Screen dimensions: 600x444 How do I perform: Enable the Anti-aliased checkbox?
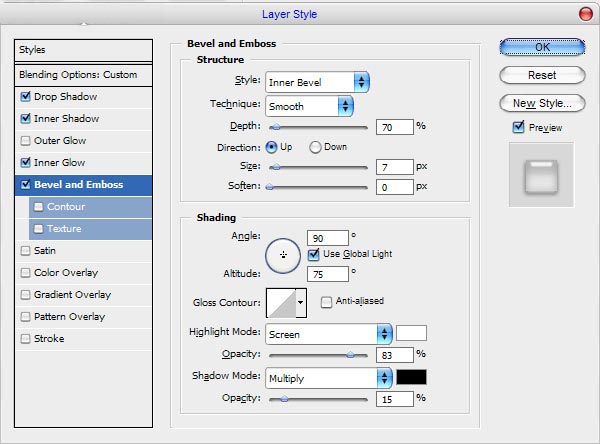coord(326,301)
